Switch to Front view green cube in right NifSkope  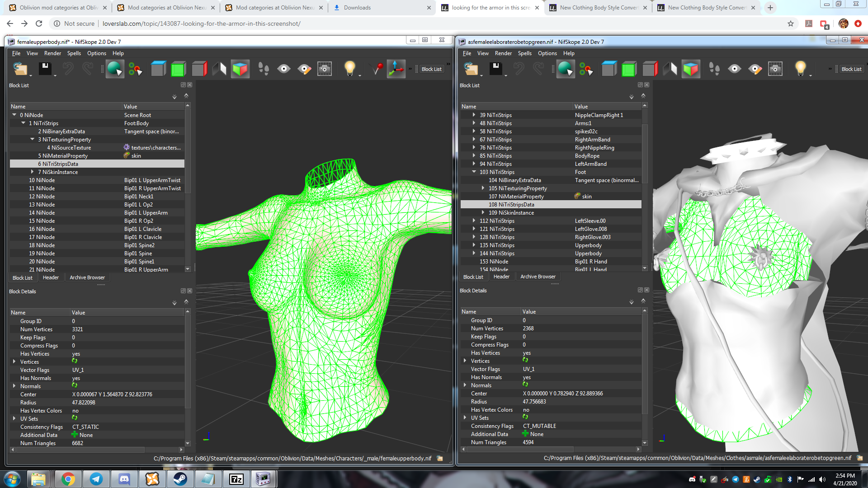pos(629,69)
